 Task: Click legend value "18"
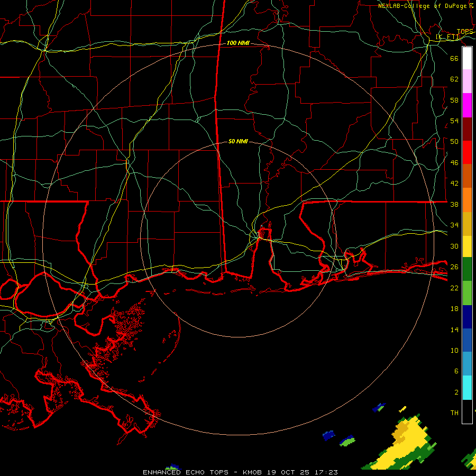(x=454, y=309)
